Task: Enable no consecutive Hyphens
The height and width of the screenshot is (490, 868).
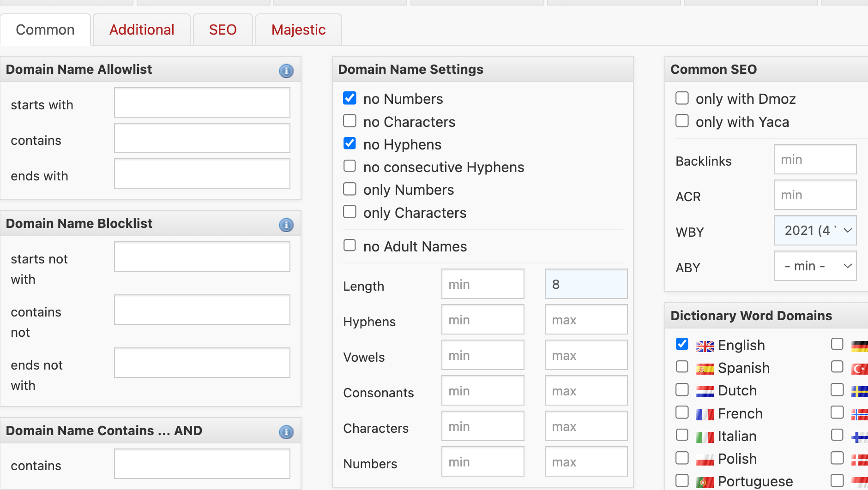Action: [350, 166]
